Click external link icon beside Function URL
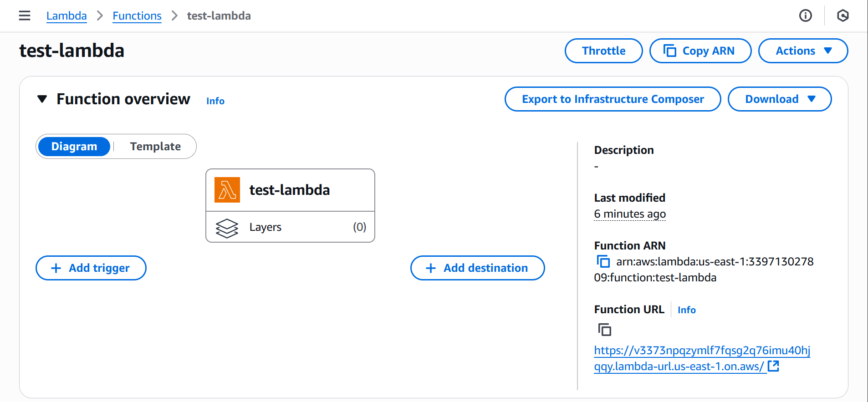The image size is (868, 402). click(x=773, y=366)
